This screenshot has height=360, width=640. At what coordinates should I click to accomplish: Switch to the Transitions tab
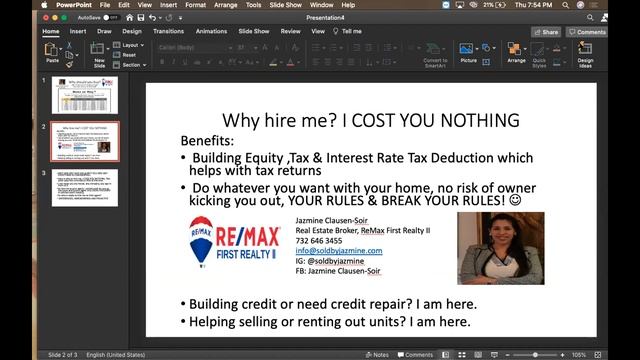[x=168, y=31]
